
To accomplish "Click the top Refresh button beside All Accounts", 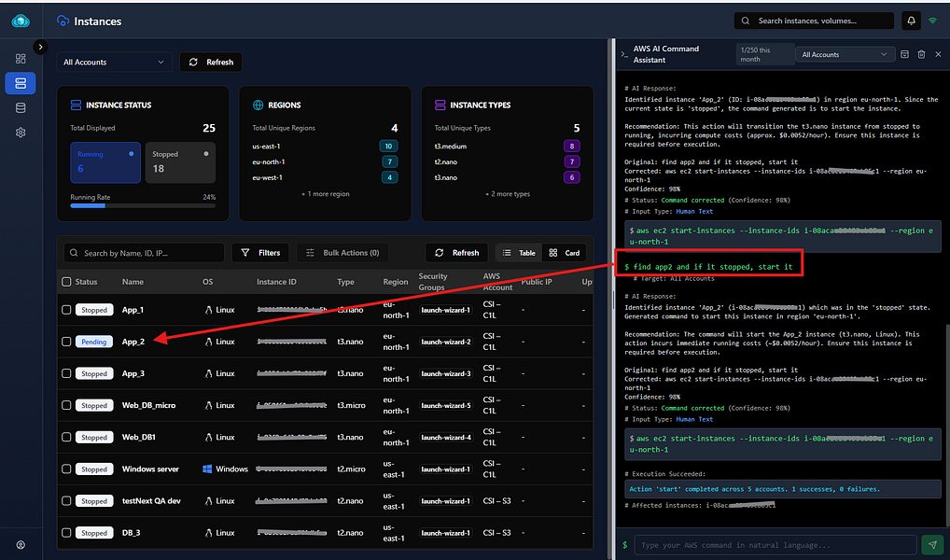I will (x=211, y=62).
